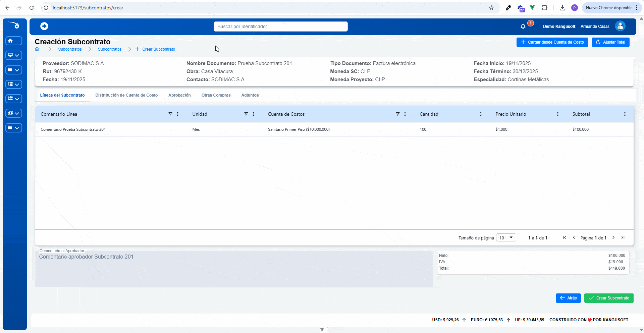Expand the sidebar monitor menu
The image size is (644, 333).
[x=14, y=55]
